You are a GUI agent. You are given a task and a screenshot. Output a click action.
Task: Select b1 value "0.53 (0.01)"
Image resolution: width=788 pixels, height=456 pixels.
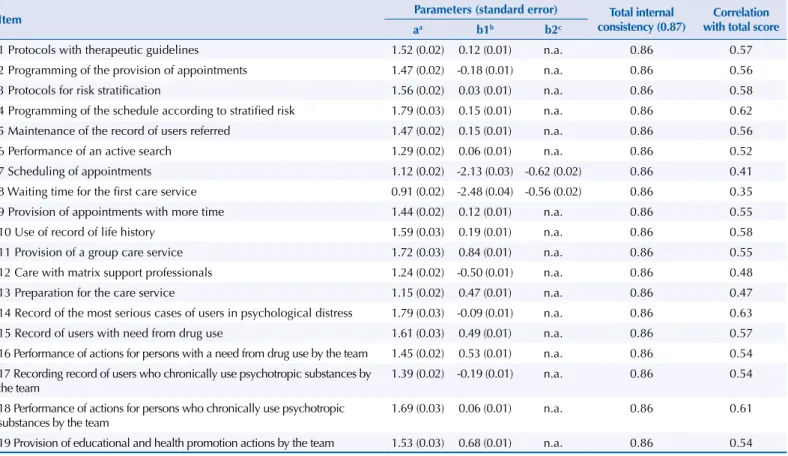485,353
